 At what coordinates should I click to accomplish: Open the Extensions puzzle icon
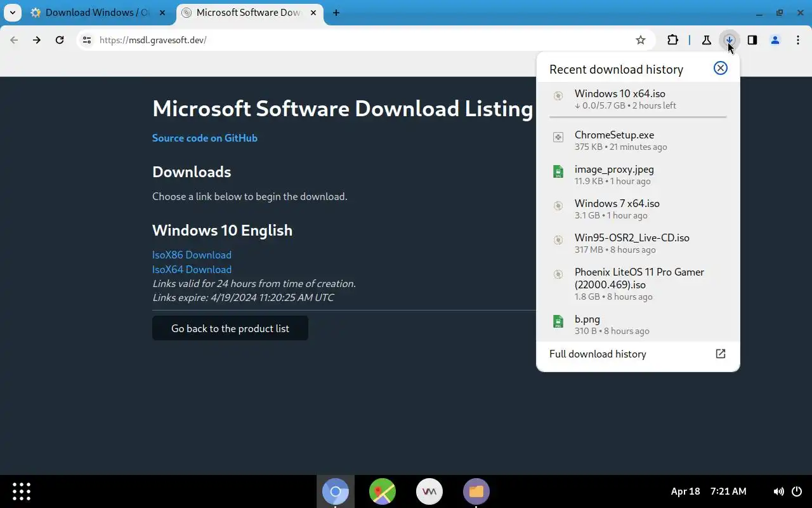tap(672, 40)
